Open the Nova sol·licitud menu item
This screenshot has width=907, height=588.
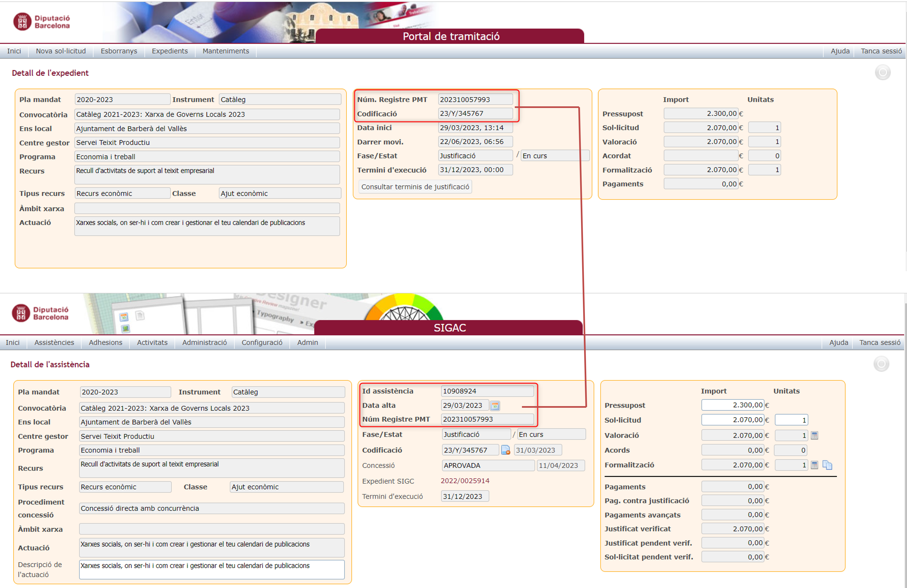[x=61, y=51]
